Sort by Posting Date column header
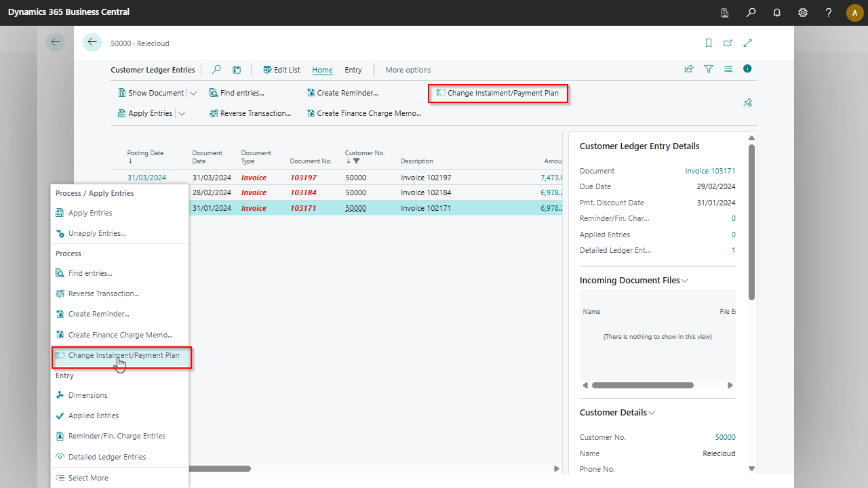The height and width of the screenshot is (488, 868). pos(145,153)
